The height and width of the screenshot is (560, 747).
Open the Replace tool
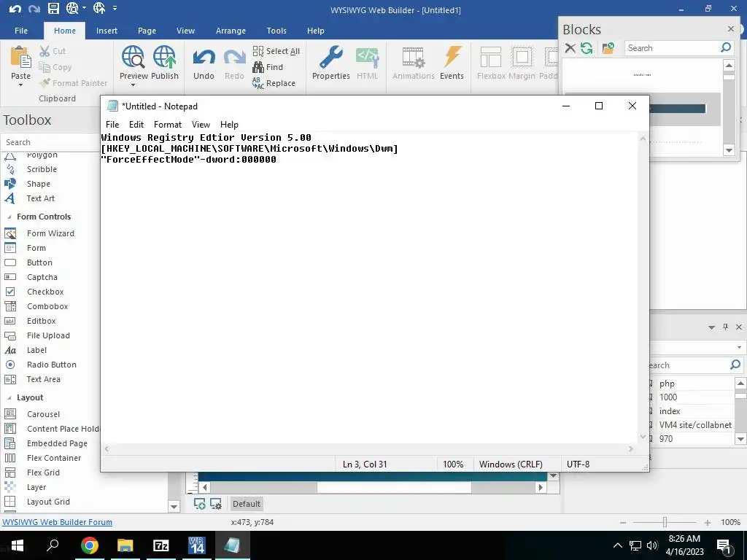[x=274, y=83]
